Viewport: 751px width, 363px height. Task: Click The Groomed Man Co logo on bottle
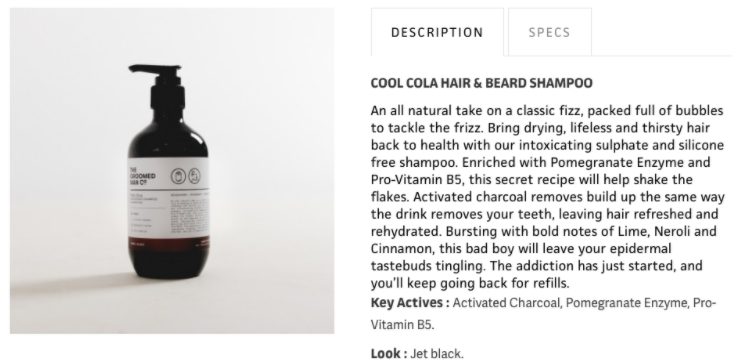tap(142, 176)
